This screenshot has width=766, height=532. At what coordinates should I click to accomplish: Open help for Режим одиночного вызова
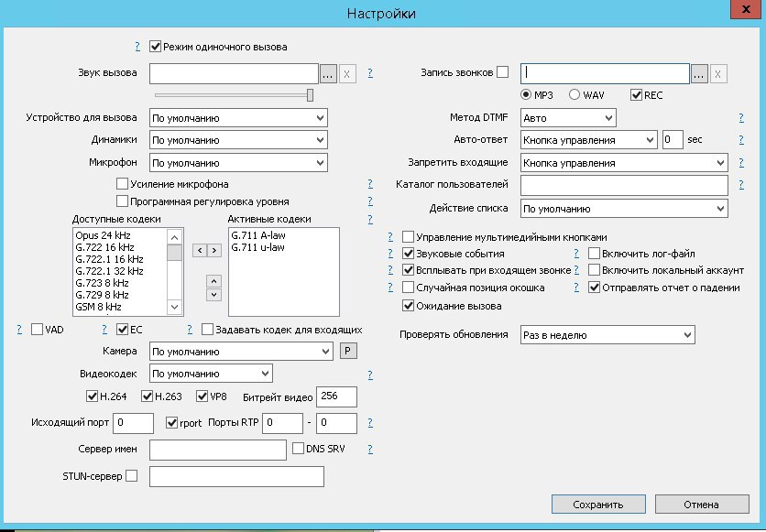tap(137, 47)
